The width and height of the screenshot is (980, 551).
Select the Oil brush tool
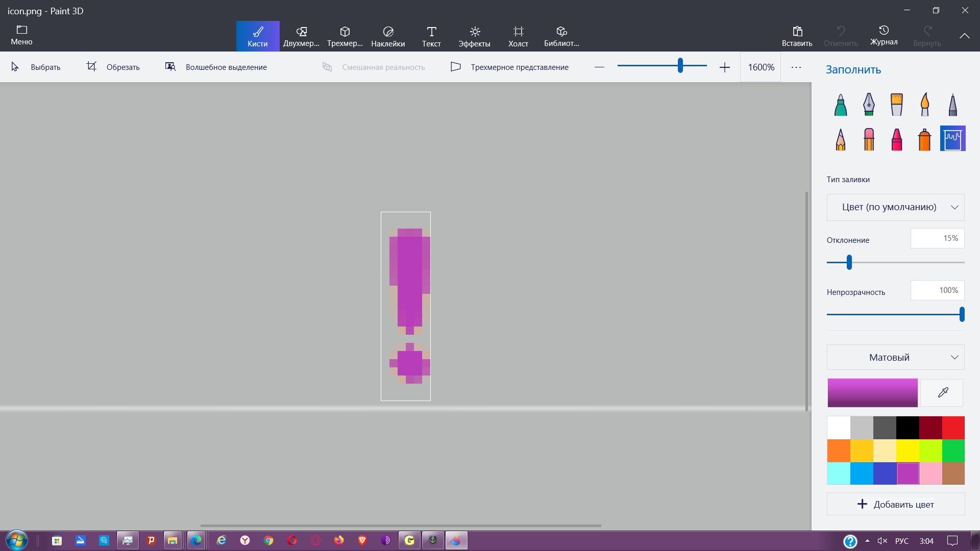[x=897, y=105]
